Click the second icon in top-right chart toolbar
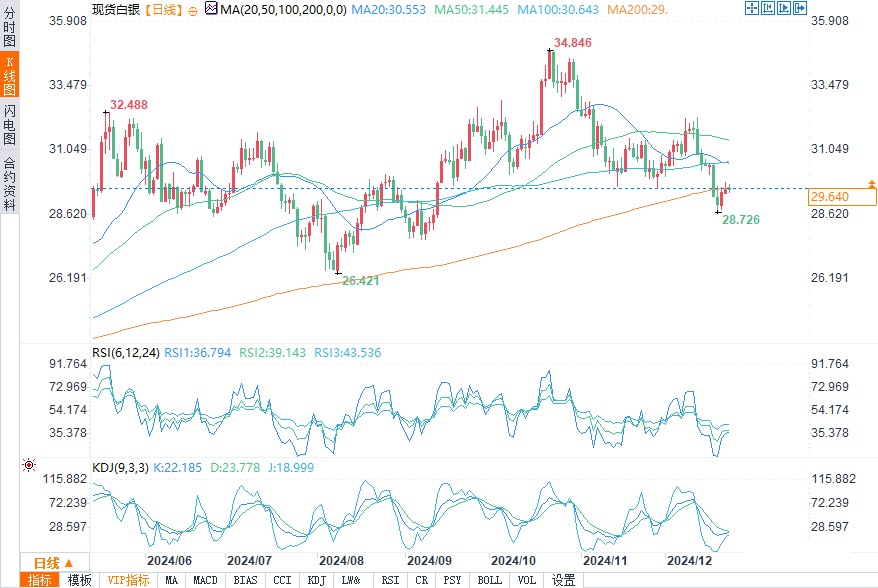Screen dimensions: 878x588 pos(766,9)
